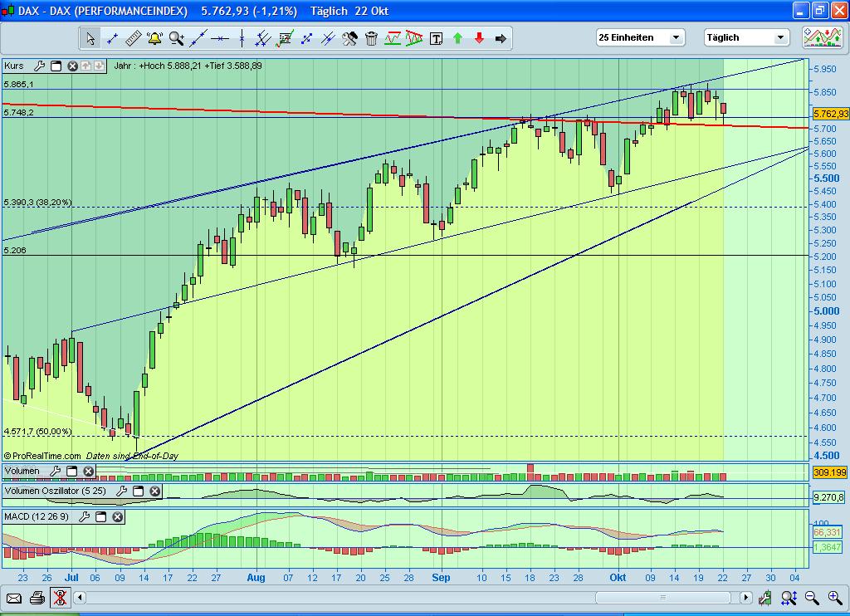
Task: Add a red down arrow marker
Action: click(479, 38)
